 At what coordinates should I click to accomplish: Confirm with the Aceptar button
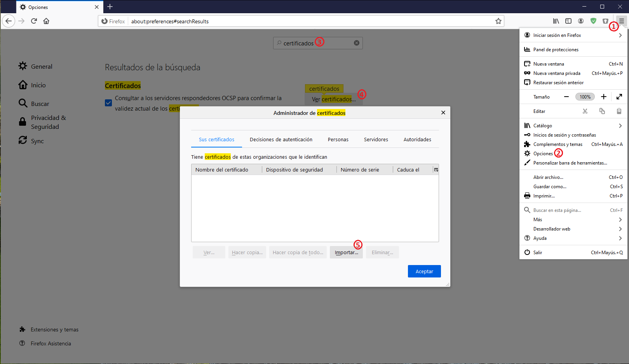point(424,271)
